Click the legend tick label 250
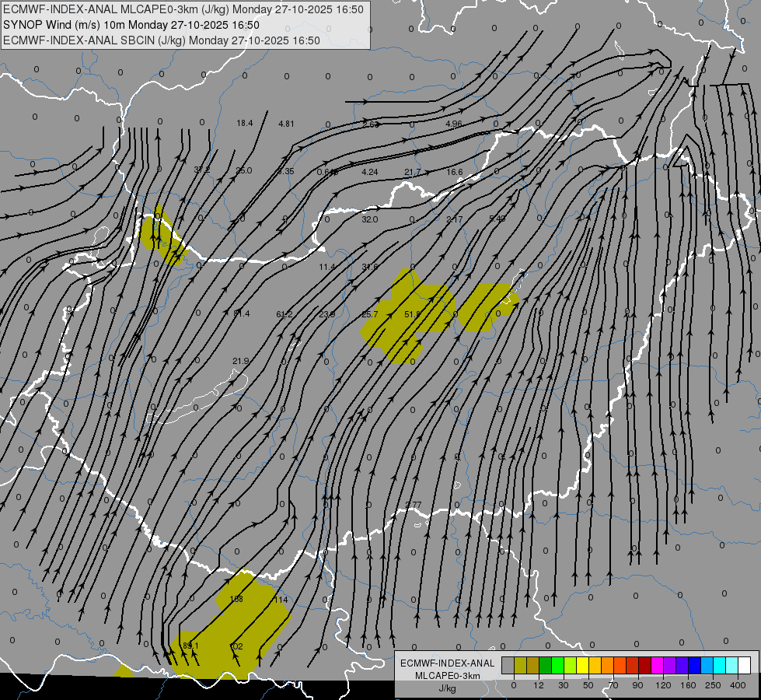This screenshot has width=761, height=700. point(713,685)
